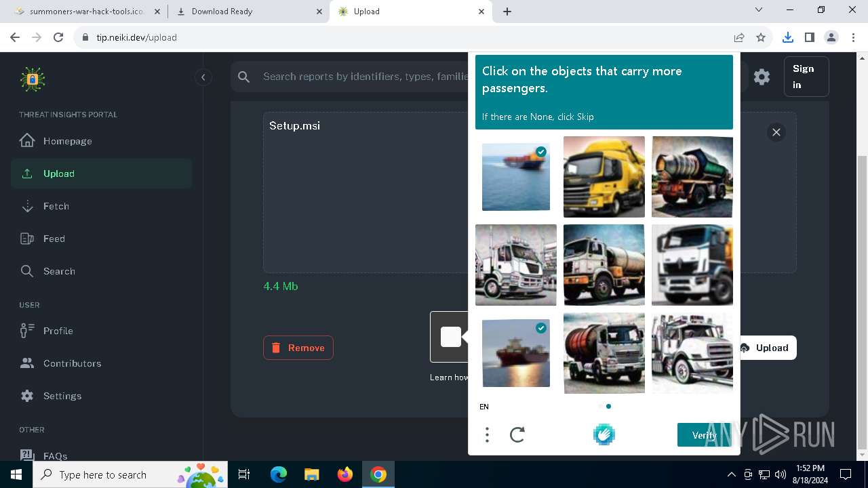Open the Chrome downloads icon
This screenshot has height=488, width=868.
pyautogui.click(x=787, y=37)
